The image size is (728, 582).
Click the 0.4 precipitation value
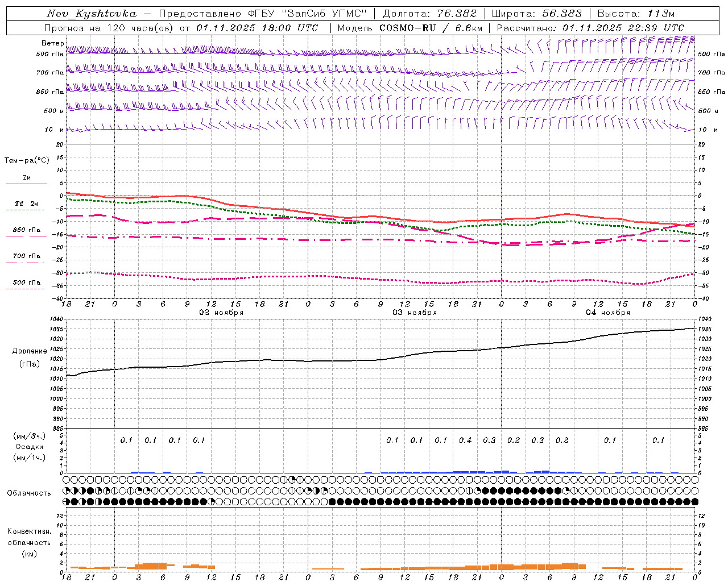pos(465,440)
